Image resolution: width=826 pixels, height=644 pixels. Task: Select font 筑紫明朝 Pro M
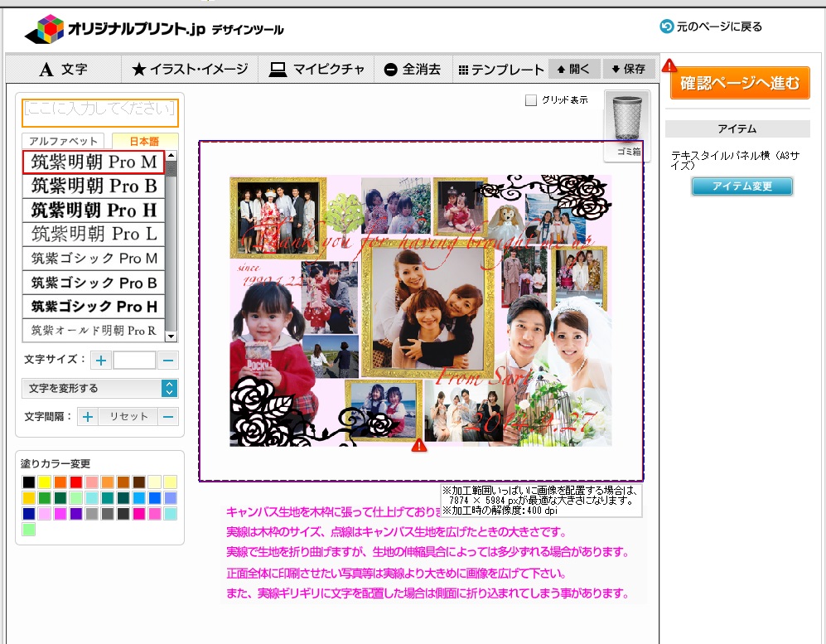[x=94, y=162]
